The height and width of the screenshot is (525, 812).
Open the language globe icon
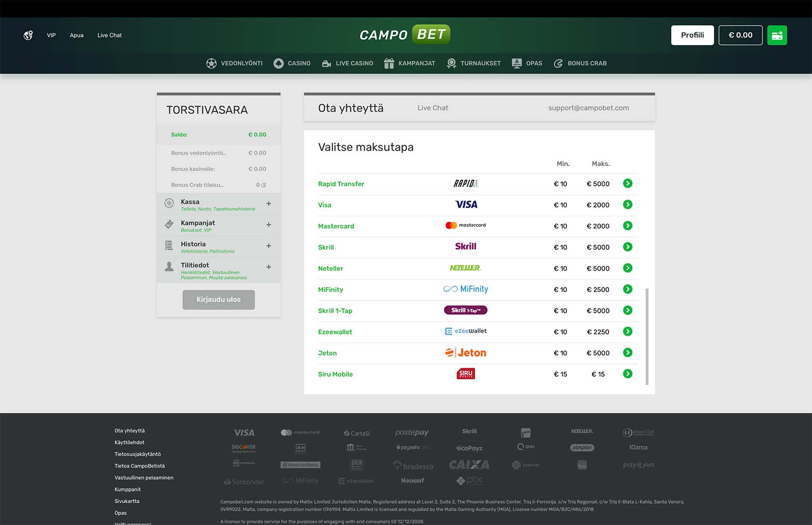(x=28, y=36)
